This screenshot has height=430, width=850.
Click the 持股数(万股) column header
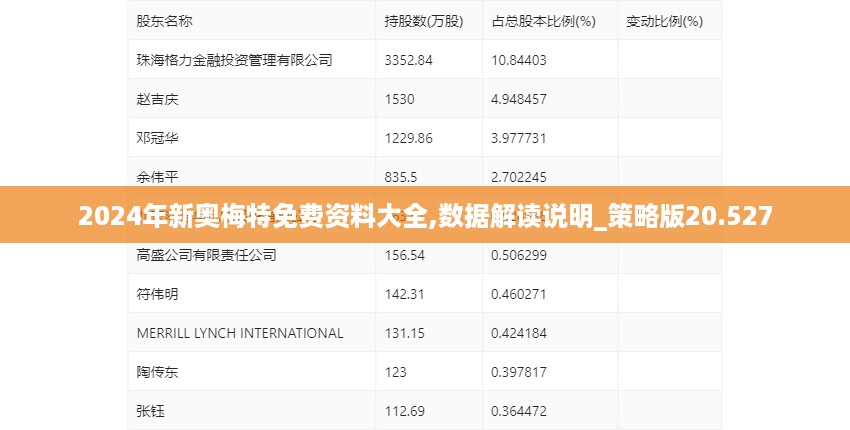(x=421, y=21)
